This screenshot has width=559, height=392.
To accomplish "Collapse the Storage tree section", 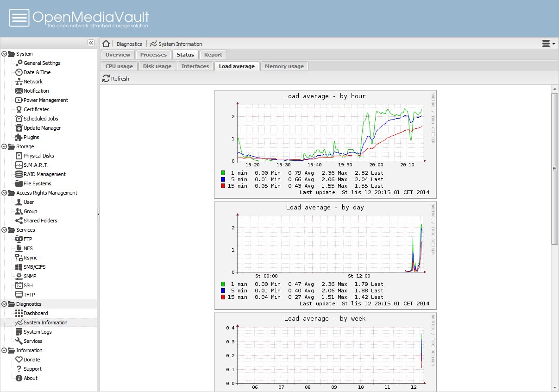I will click(x=4, y=146).
